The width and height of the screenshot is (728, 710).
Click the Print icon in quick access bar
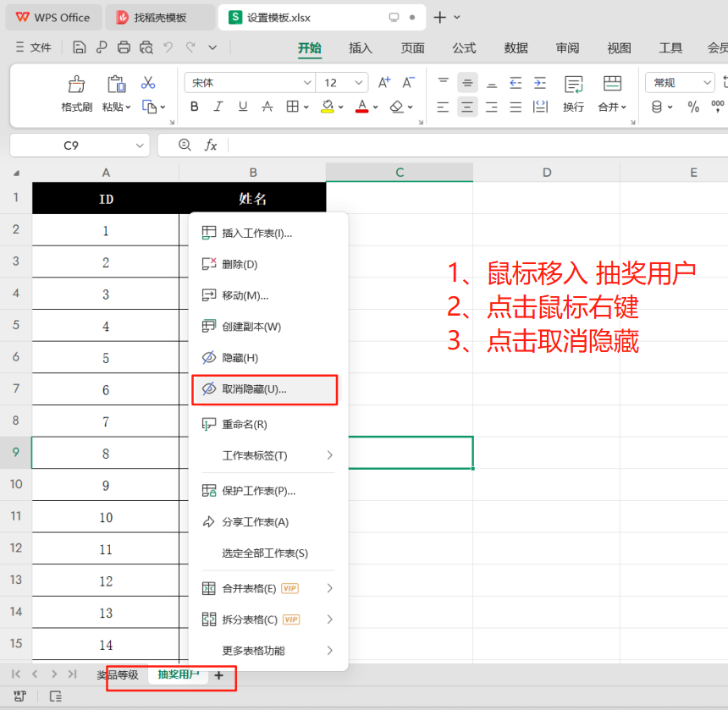point(124,47)
